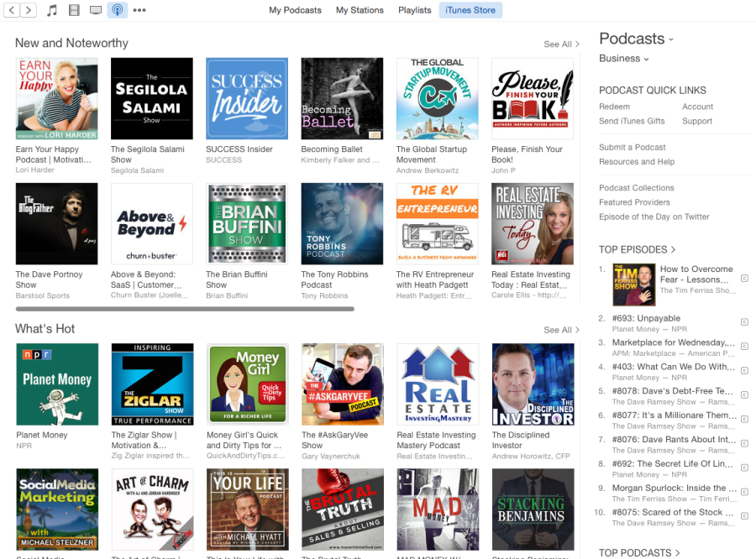Open the more media types ellipsis
Viewport: 756px width, 559px height.
pos(139,10)
